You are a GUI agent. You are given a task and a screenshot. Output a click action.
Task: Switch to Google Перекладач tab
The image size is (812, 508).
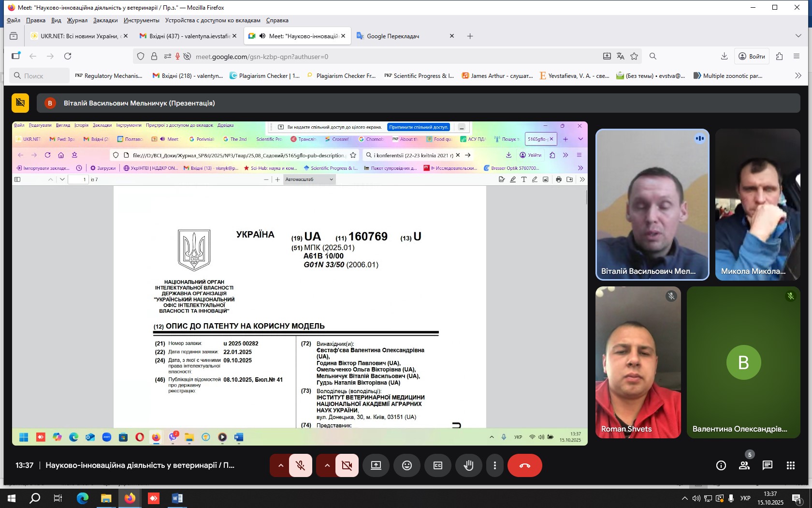click(392, 36)
